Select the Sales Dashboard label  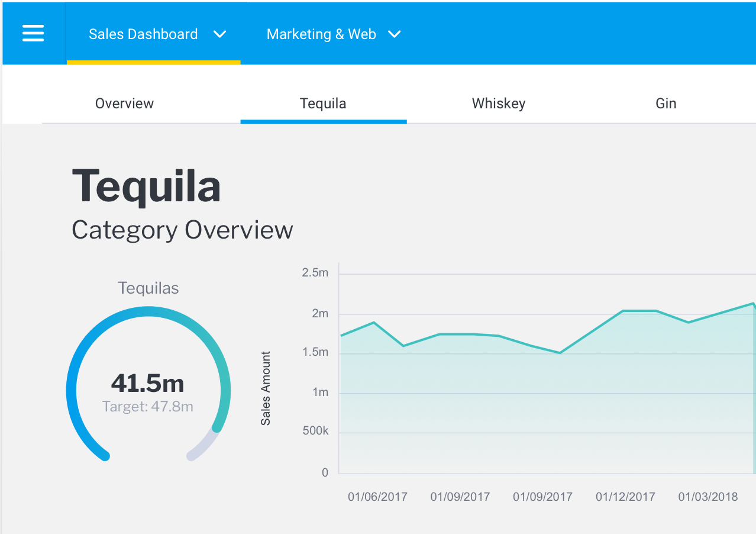tap(143, 34)
